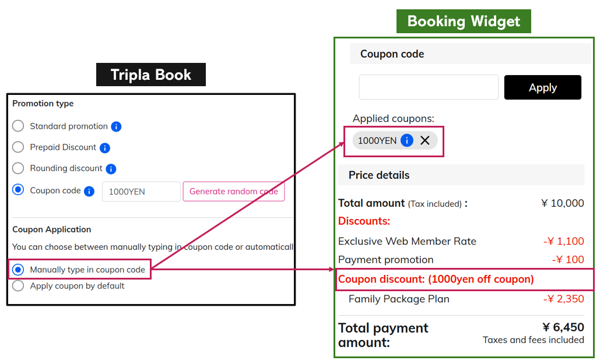The width and height of the screenshot is (600, 364).
Task: Click the Coupon discount line item
Action: 436,279
